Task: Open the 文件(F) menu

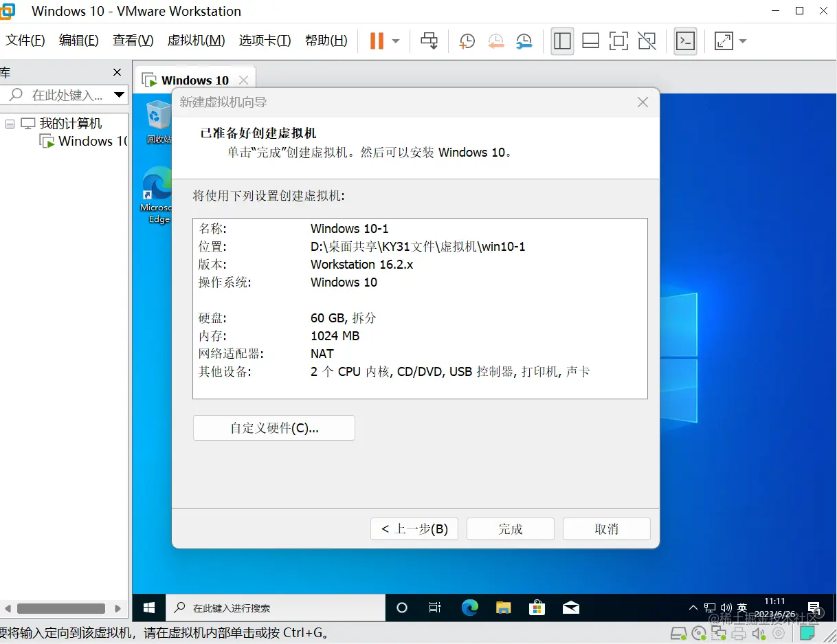Action: pos(25,41)
